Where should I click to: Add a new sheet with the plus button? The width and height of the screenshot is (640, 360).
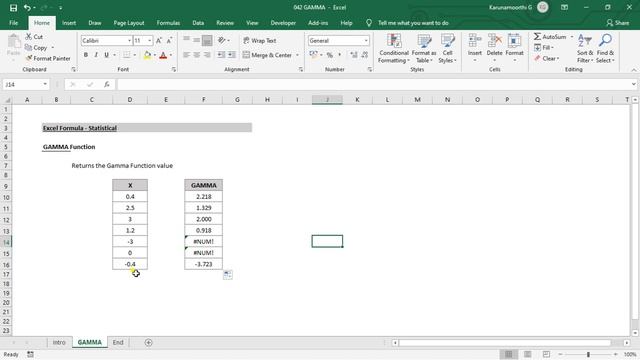pyautogui.click(x=149, y=342)
